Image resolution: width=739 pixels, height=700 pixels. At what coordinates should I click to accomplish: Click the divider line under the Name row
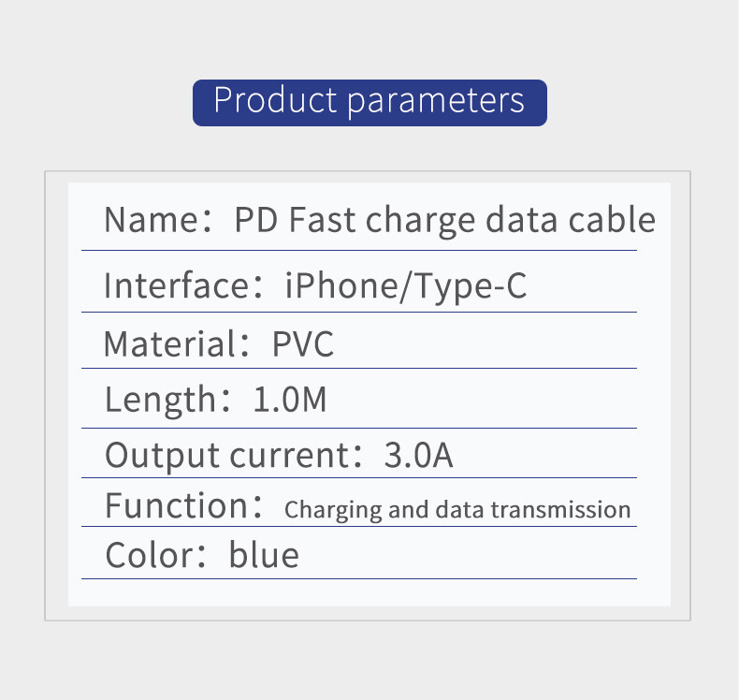click(359, 251)
